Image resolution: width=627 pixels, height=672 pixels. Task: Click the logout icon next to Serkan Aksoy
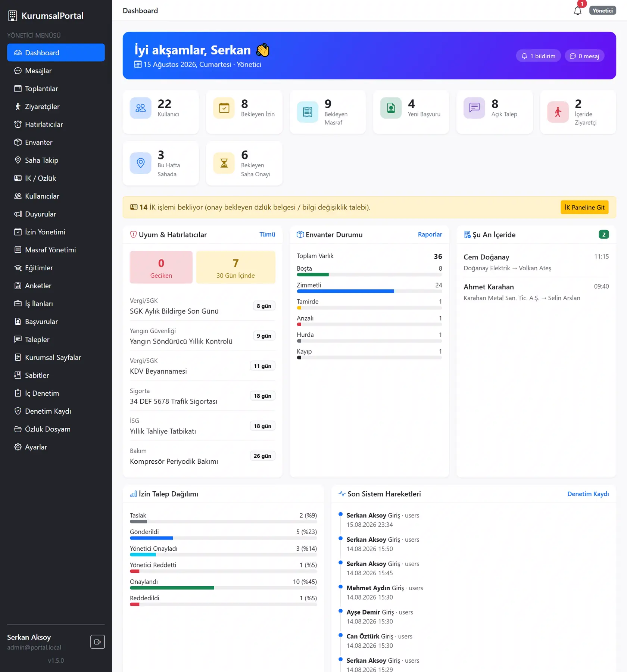tap(97, 642)
